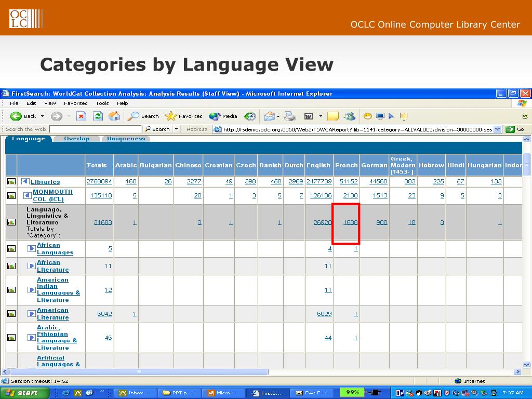Open the Media toolbar button
Viewport: 532px width, 399px height.
tap(223, 116)
